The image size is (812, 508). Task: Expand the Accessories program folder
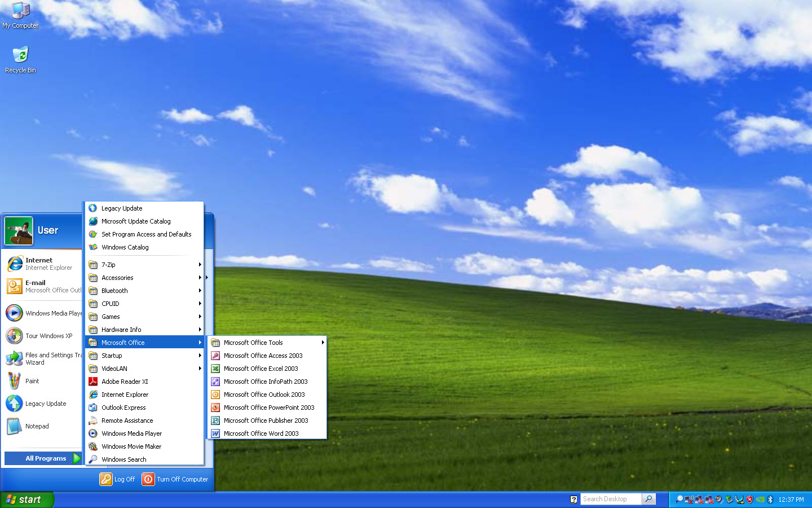(x=144, y=278)
